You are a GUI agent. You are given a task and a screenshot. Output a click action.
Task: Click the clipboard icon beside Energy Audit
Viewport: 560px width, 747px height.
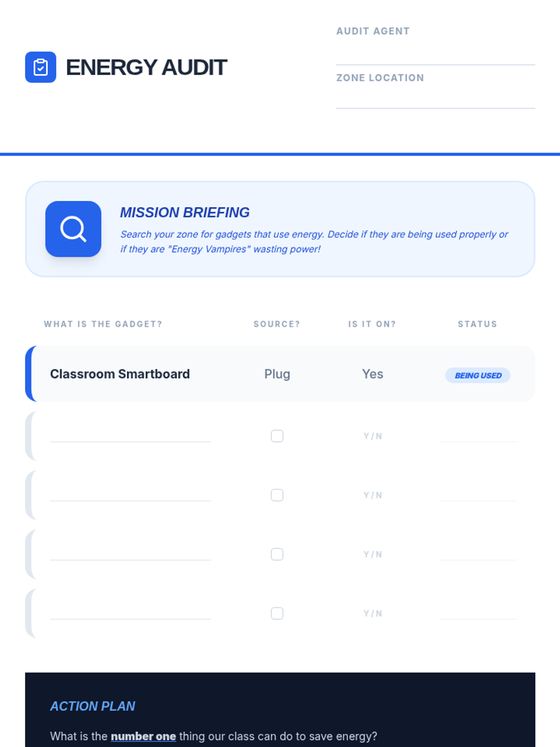pyautogui.click(x=41, y=67)
